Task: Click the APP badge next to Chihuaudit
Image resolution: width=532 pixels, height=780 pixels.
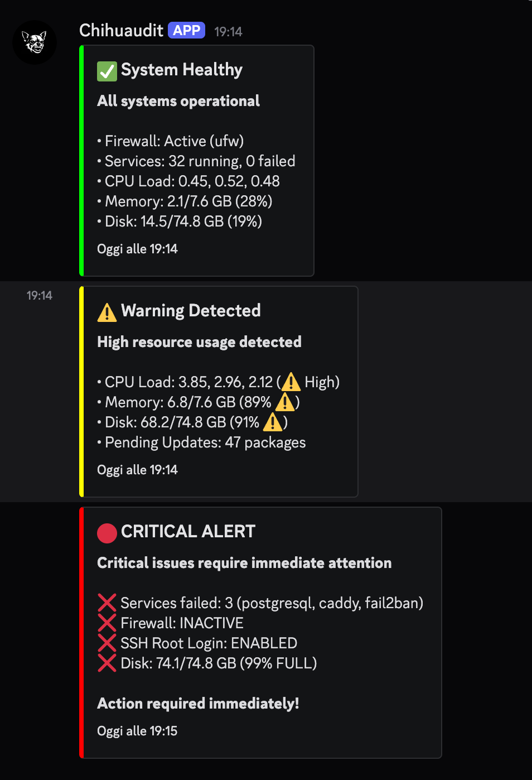Action: (186, 30)
